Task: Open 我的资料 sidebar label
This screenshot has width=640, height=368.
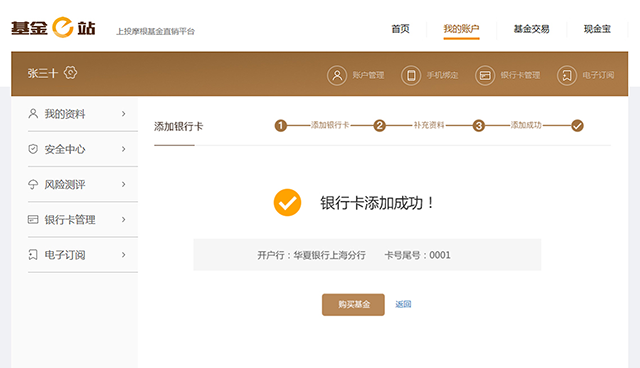Action: pyautogui.click(x=65, y=114)
